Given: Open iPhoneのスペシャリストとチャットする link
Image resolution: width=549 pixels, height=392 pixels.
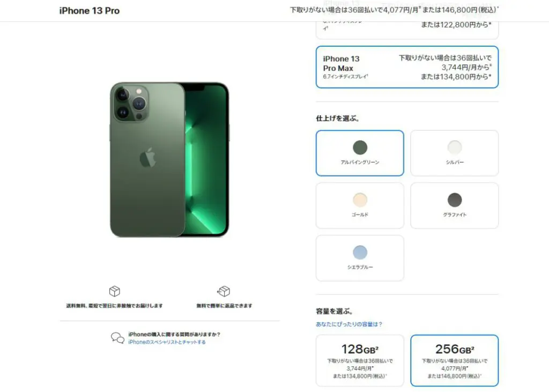Looking at the screenshot, I should 167,342.
